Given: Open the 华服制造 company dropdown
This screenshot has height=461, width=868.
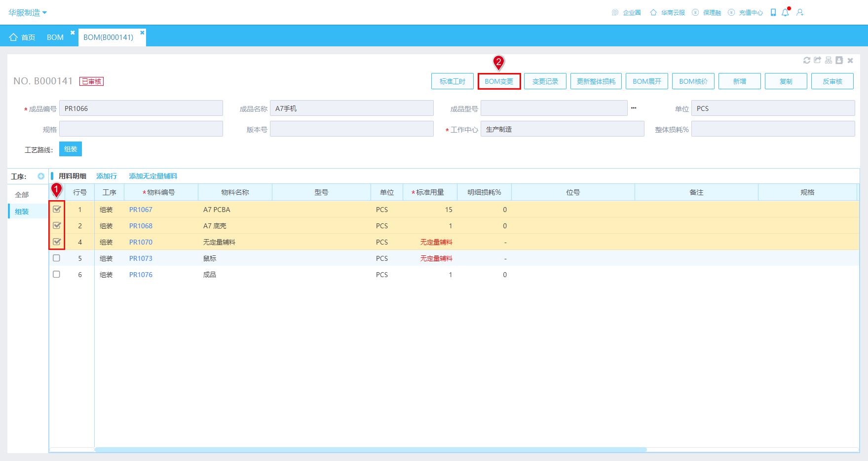Looking at the screenshot, I should pos(28,12).
